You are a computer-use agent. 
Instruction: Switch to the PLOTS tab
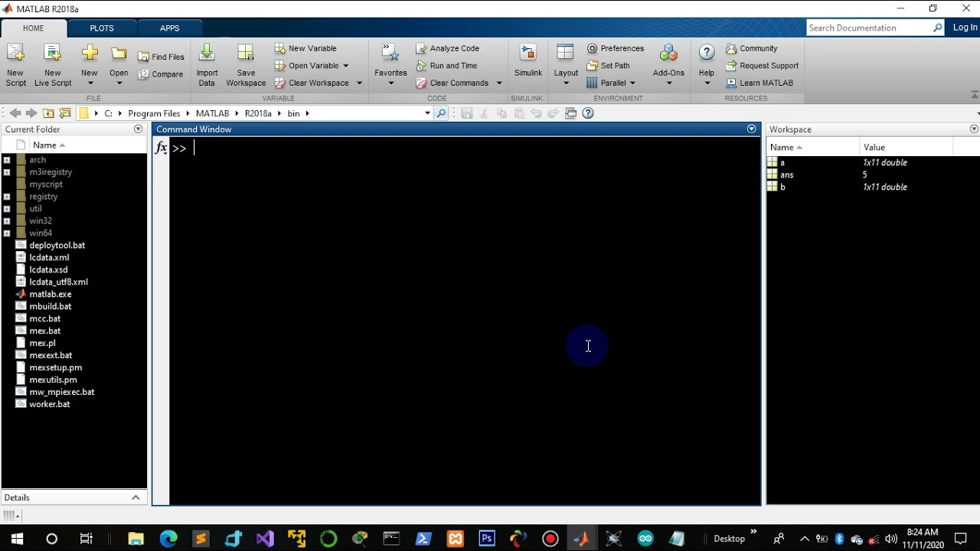(102, 28)
